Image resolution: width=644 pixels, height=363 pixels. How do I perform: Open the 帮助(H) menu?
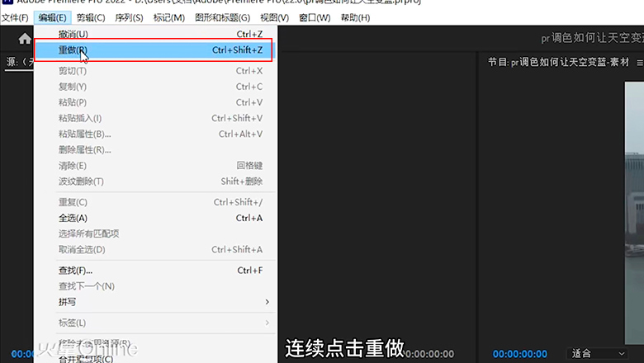point(355,17)
